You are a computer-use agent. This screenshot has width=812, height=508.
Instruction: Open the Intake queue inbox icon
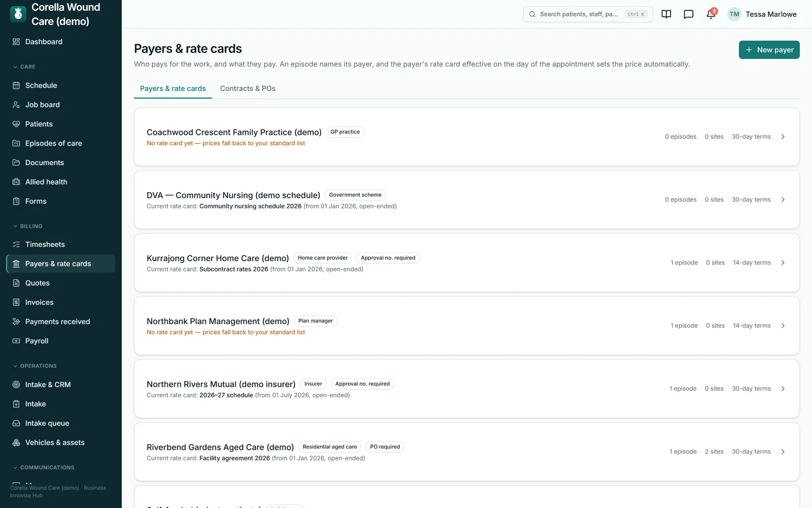click(x=16, y=423)
